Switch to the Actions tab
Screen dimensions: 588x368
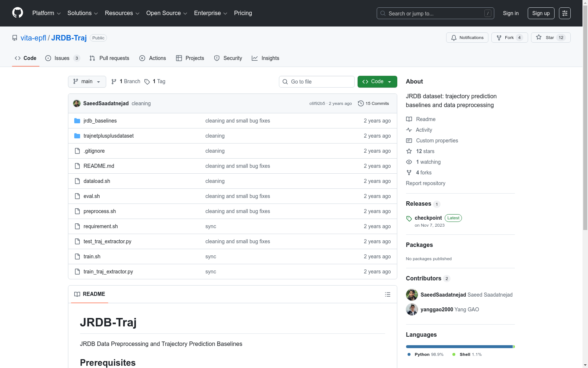coord(153,58)
